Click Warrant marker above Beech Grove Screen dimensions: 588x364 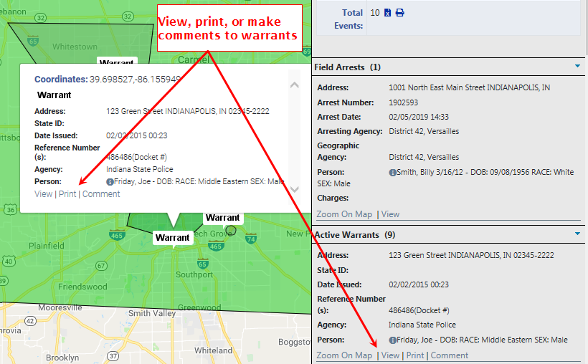(222, 217)
